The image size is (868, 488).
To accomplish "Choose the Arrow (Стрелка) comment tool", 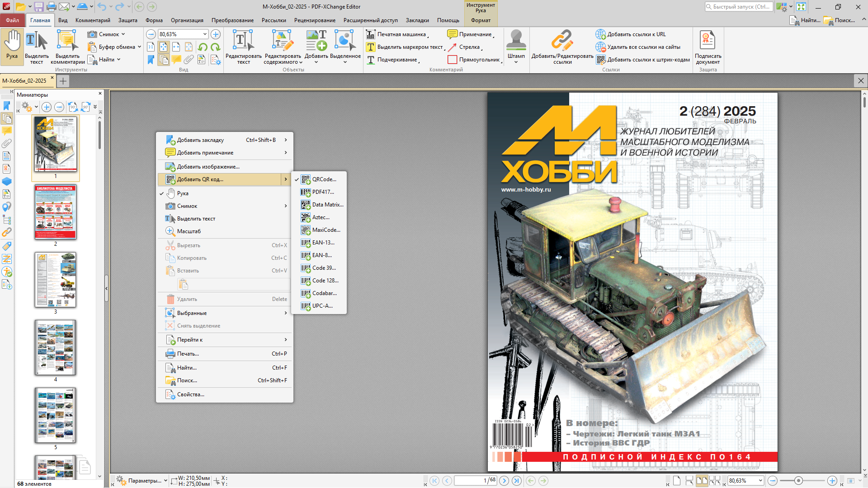I will point(465,47).
